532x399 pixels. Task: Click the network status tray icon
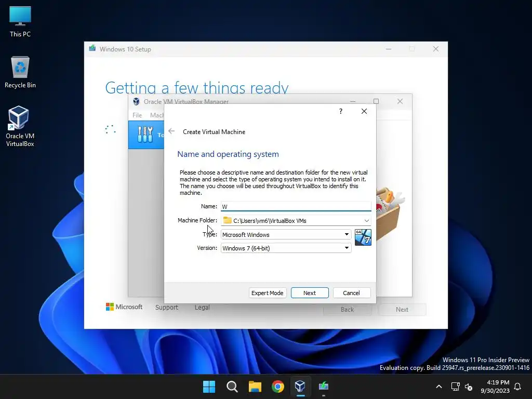coord(455,387)
